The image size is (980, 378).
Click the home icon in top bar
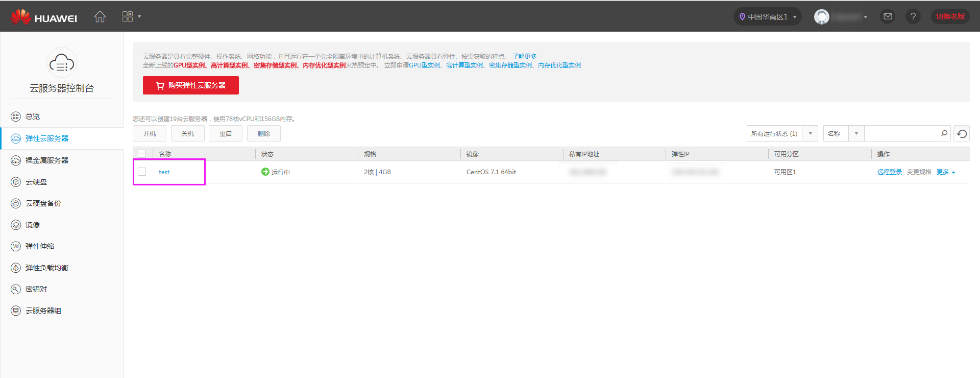click(100, 17)
